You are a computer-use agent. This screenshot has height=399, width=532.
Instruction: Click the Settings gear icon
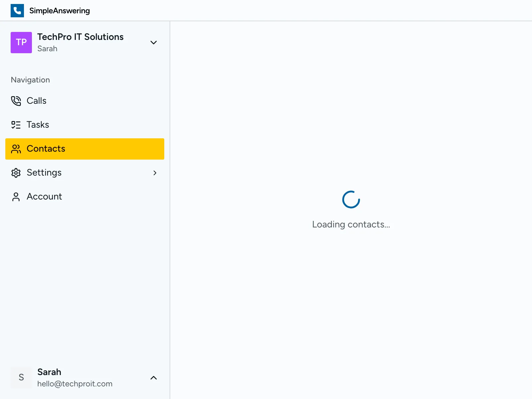[16, 173]
